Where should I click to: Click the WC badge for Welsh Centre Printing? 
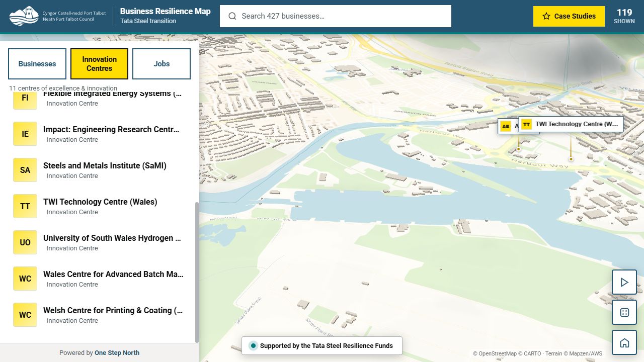point(25,315)
